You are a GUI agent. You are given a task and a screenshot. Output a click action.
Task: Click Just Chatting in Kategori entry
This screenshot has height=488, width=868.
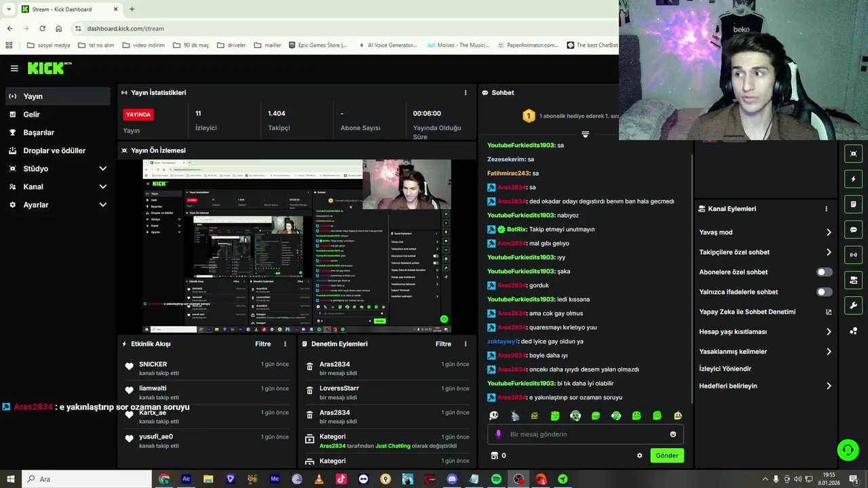[391, 446]
